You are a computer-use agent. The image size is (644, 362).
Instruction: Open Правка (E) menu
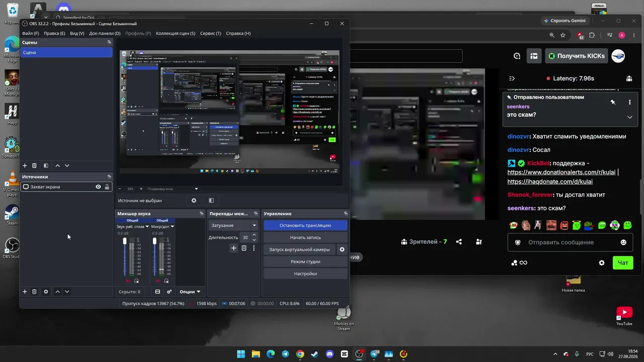54,33
